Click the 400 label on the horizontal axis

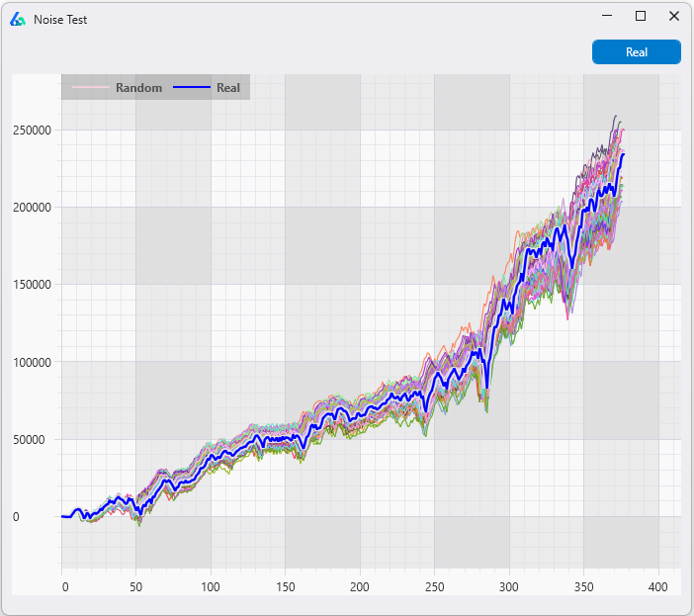[658, 586]
